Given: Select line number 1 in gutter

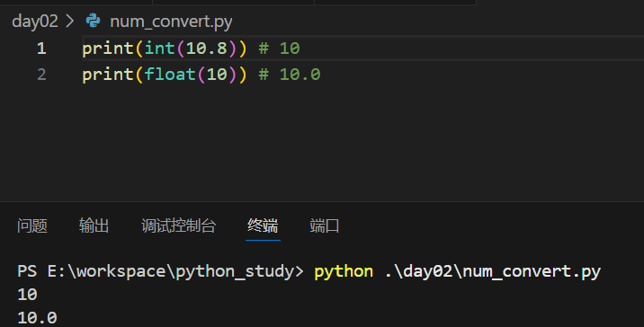Looking at the screenshot, I should [41, 49].
